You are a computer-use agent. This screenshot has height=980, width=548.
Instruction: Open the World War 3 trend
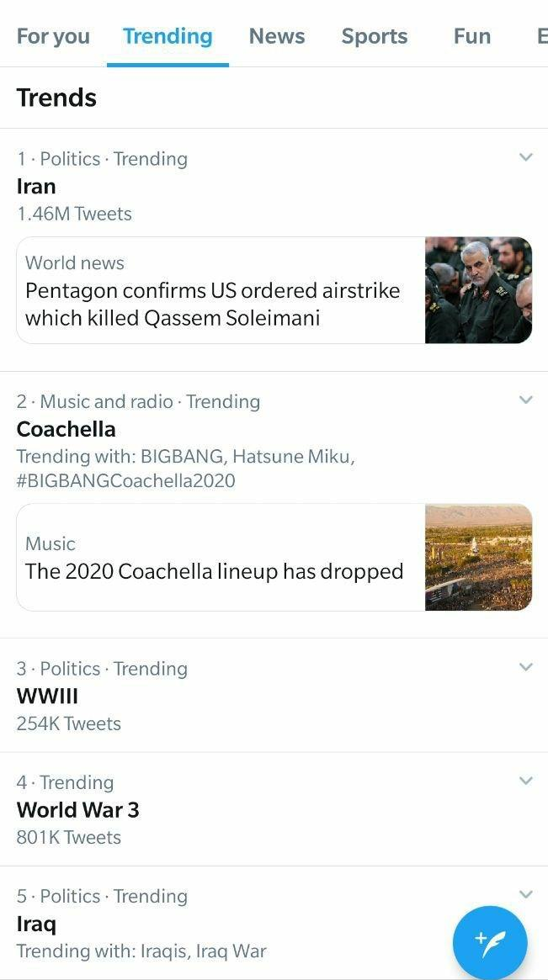pyautogui.click(x=78, y=809)
